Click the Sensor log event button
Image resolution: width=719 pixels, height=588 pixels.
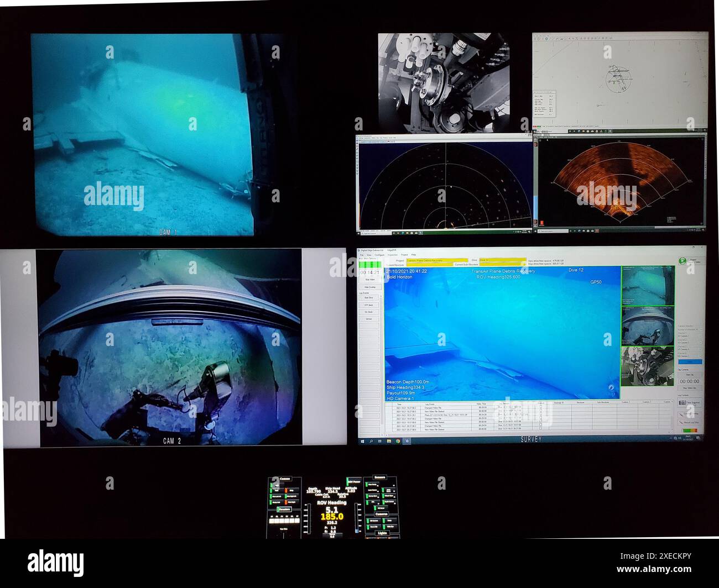[x=369, y=319]
